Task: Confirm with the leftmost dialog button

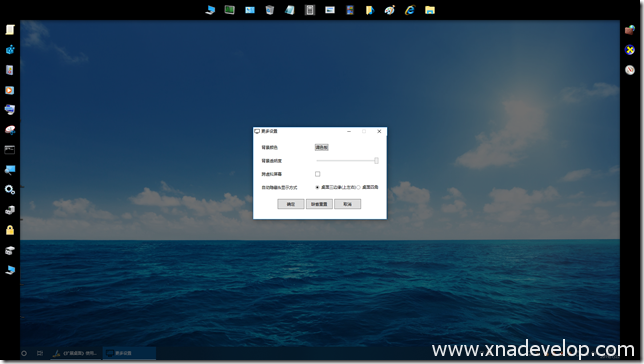Action: point(291,204)
